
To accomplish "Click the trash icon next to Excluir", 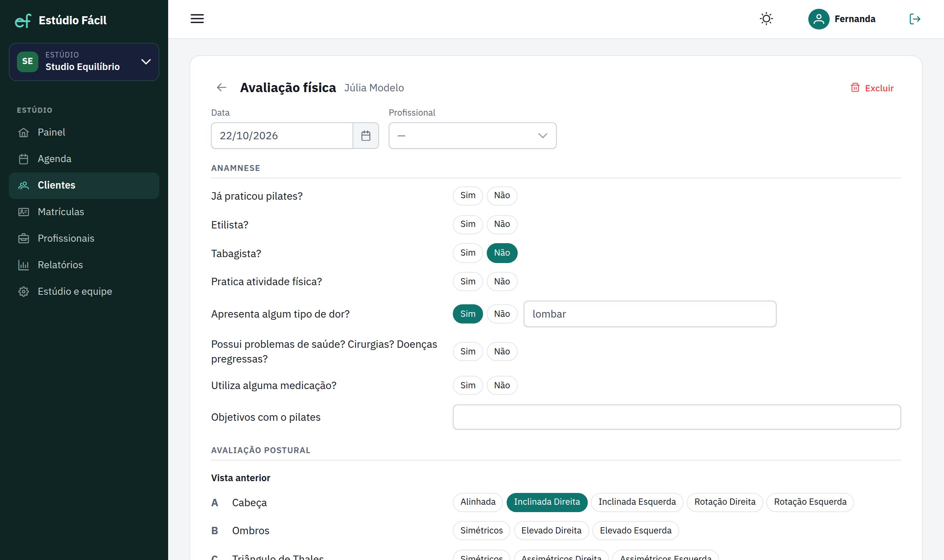I will click(x=855, y=88).
